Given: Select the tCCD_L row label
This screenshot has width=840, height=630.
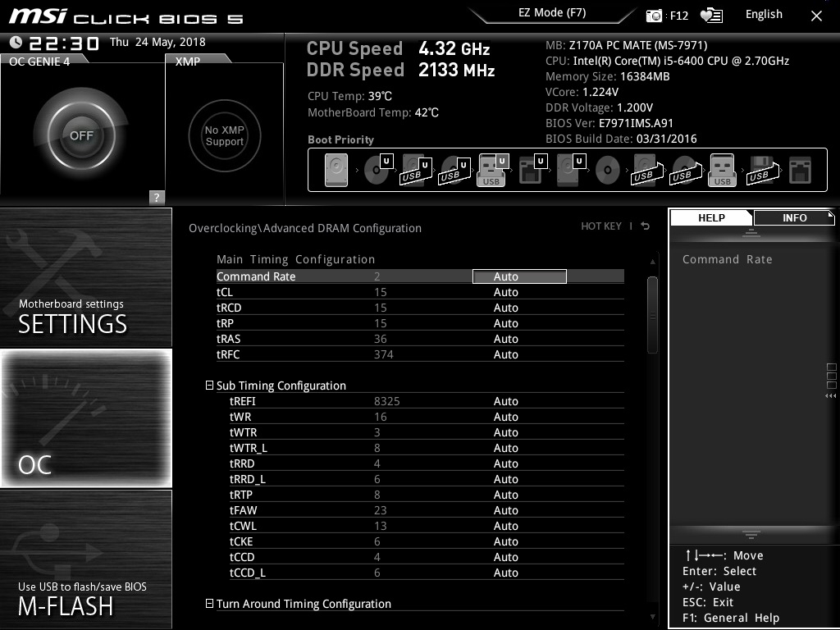Looking at the screenshot, I should [x=248, y=573].
